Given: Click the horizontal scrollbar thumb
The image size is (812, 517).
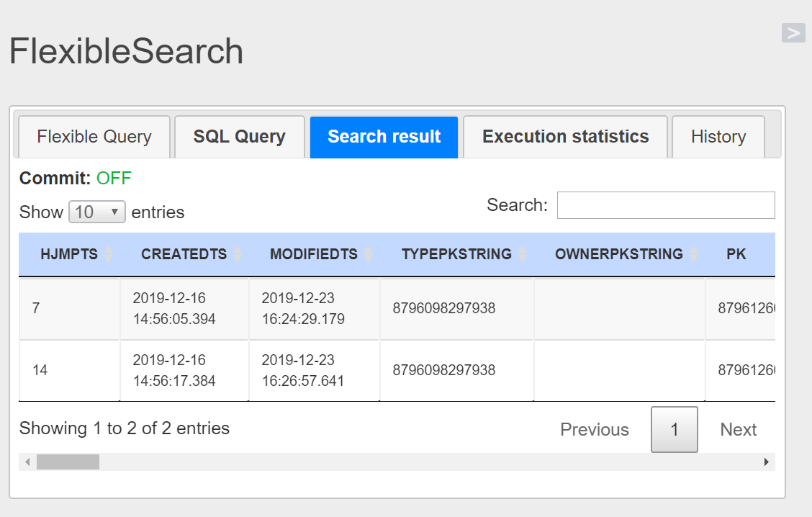Looking at the screenshot, I should (x=68, y=462).
